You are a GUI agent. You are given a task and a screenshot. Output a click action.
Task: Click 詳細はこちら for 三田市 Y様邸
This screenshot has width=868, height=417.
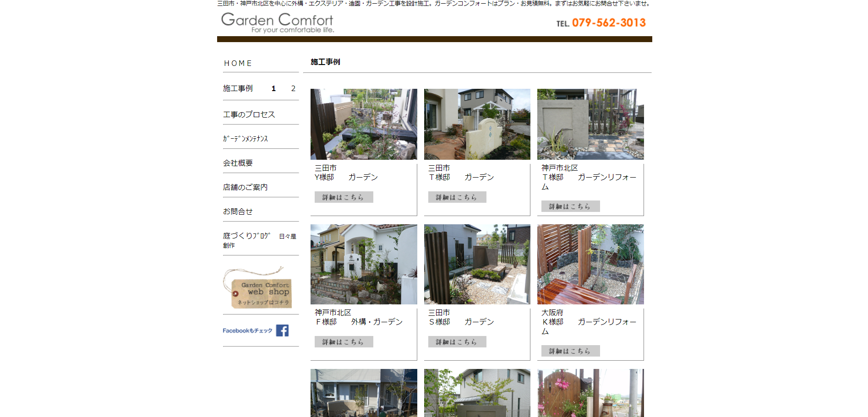tap(344, 197)
